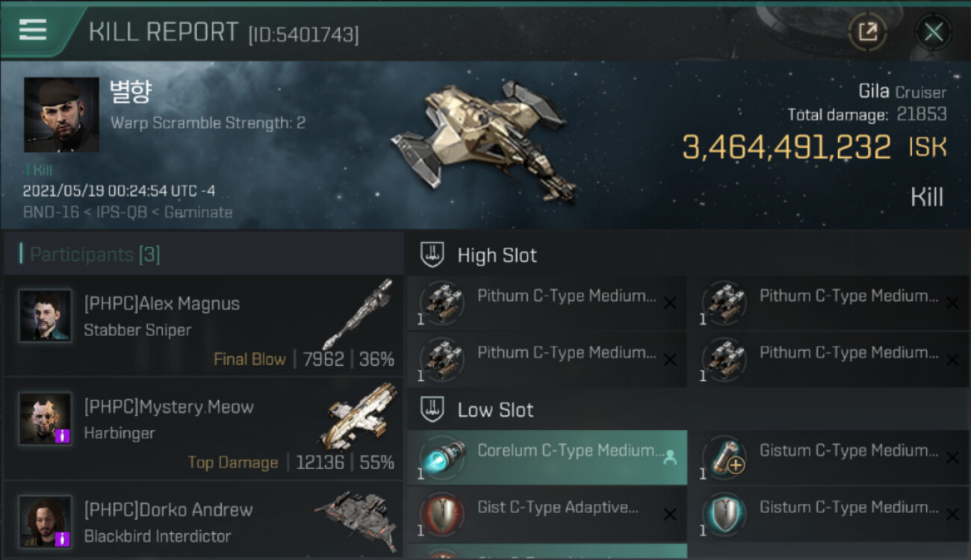This screenshot has width=971, height=560.
Task: Close the kill report window
Action: [x=933, y=32]
